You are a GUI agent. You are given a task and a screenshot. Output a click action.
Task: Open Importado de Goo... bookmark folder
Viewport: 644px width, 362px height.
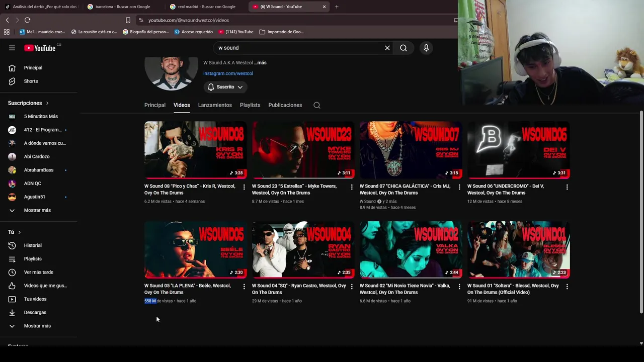pyautogui.click(x=282, y=32)
